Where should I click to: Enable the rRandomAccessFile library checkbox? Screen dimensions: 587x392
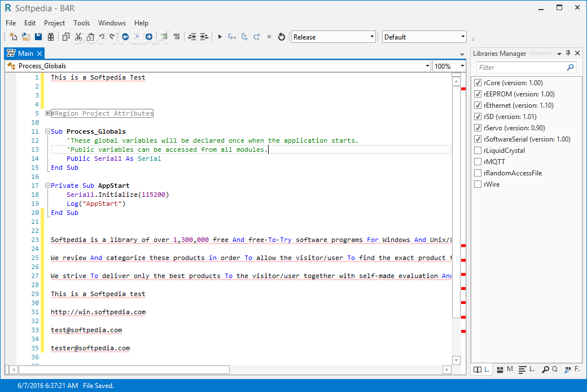tap(478, 173)
